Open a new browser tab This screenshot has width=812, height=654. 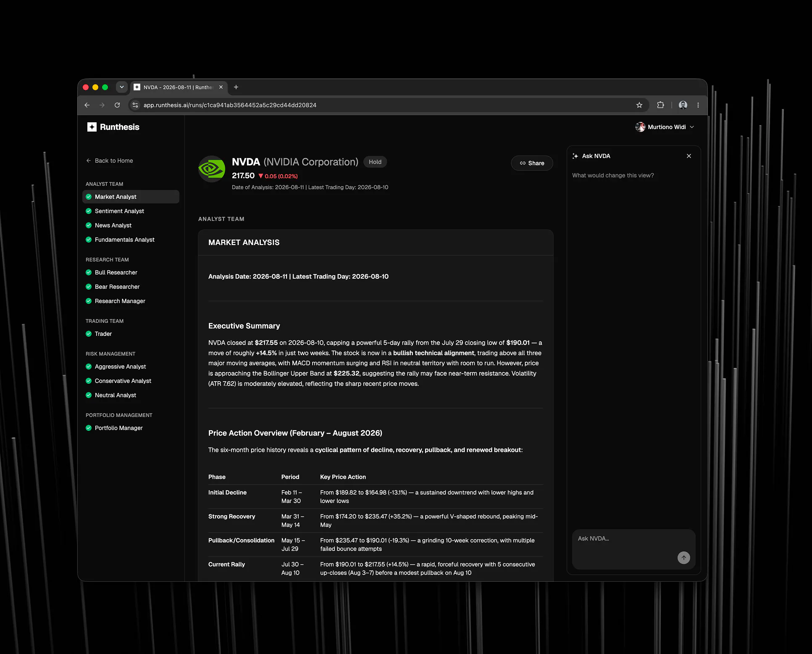tap(236, 87)
